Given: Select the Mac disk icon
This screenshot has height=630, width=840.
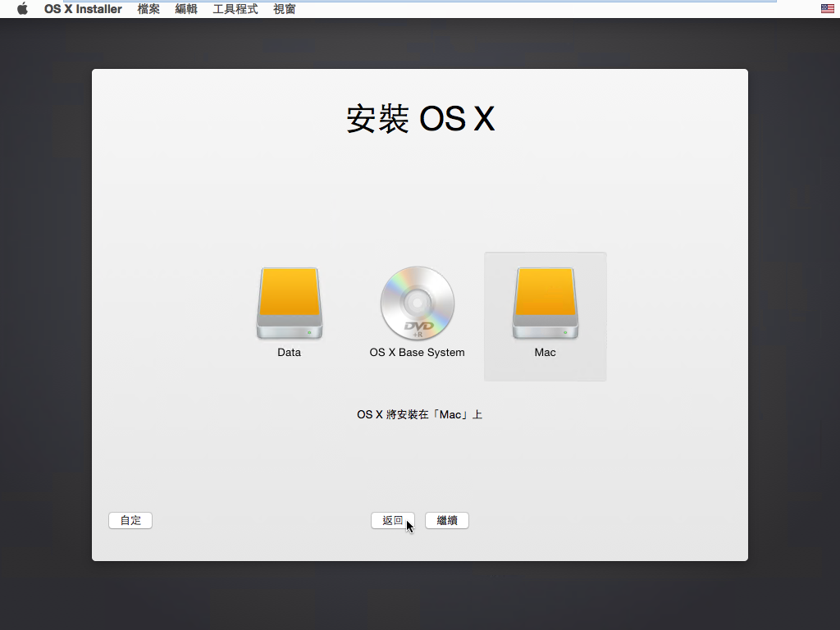Looking at the screenshot, I should click(546, 304).
